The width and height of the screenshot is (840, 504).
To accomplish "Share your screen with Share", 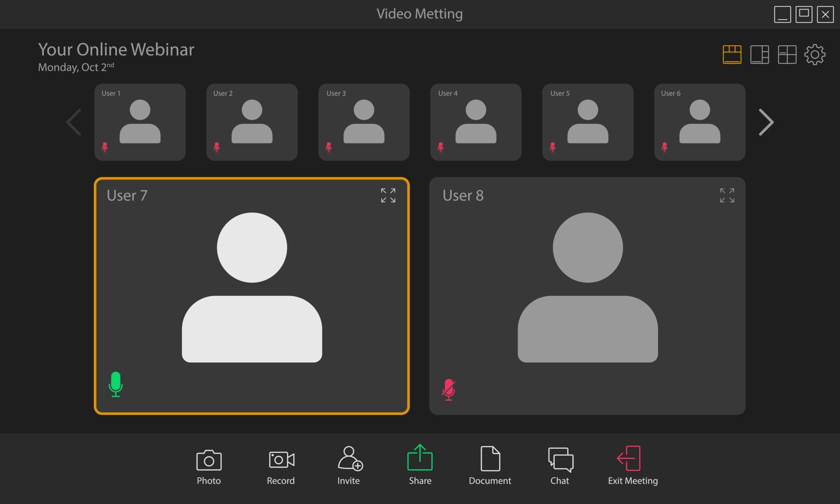I will tap(420, 465).
